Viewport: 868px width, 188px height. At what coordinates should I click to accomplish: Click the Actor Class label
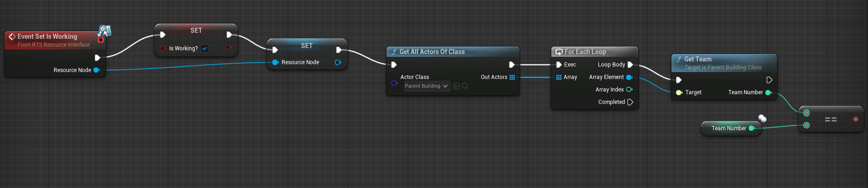point(415,77)
